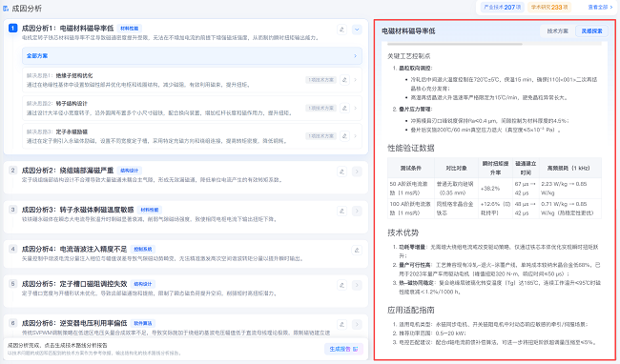620x364 pixels.
Task: Click the edit icon for 转子结构设计
Action: point(344,108)
